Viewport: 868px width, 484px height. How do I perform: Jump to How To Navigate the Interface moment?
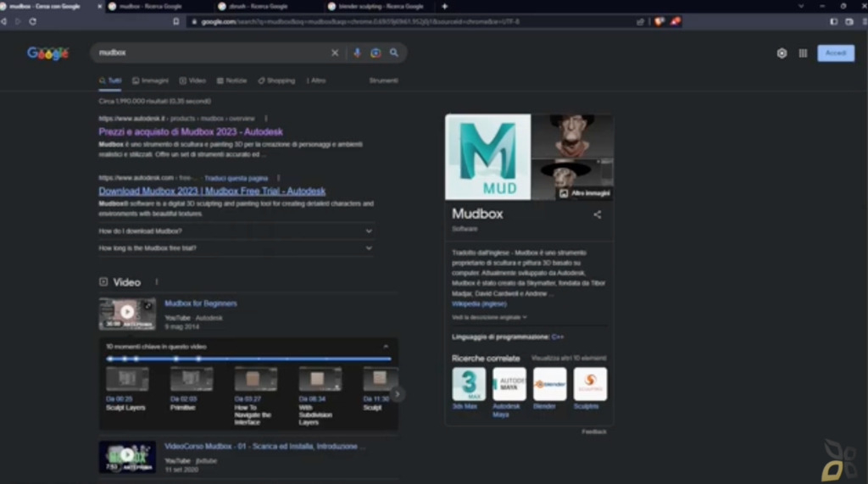255,396
